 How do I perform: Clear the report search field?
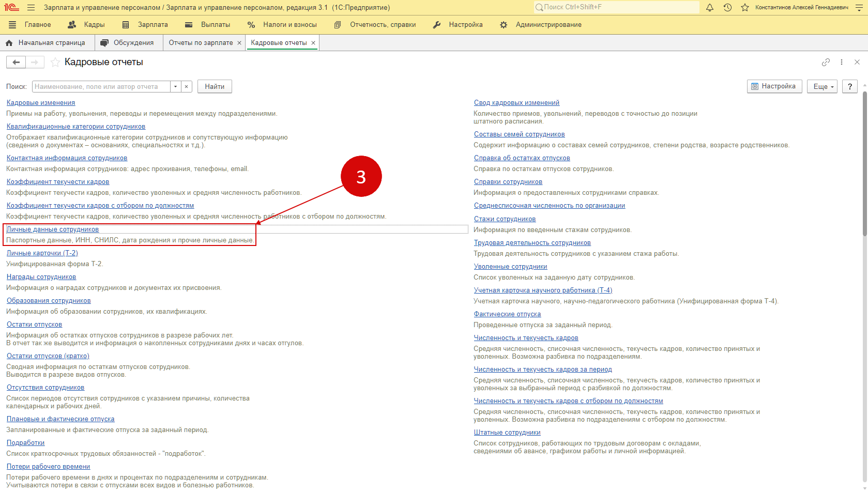(x=187, y=87)
